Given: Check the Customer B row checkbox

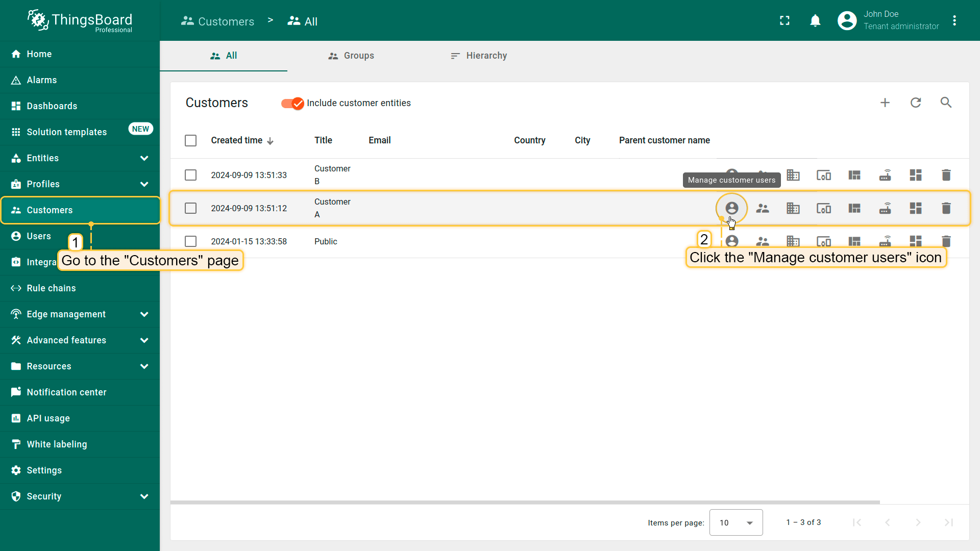Looking at the screenshot, I should tap(190, 175).
